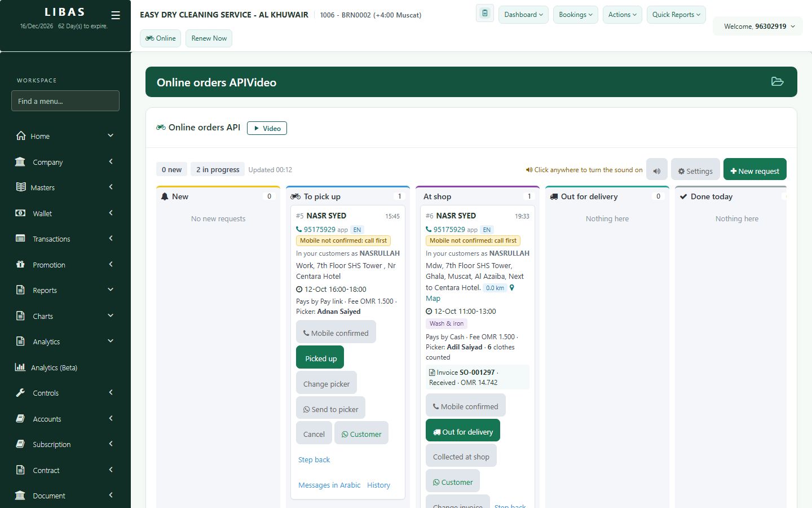
Task: Toggle the sound speaker icon button
Action: pos(657,170)
